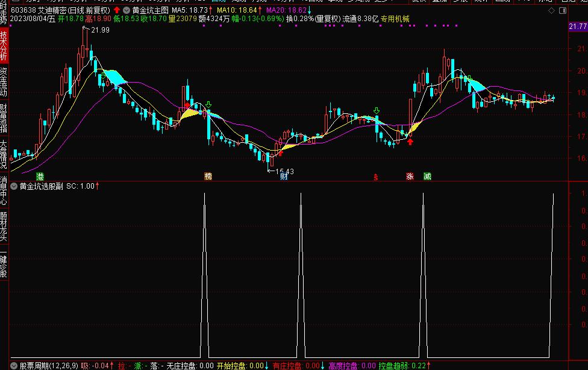The height and width of the screenshot is (370, 588).
Task: Click the MA5: 18.73 label
Action: click(x=190, y=10)
